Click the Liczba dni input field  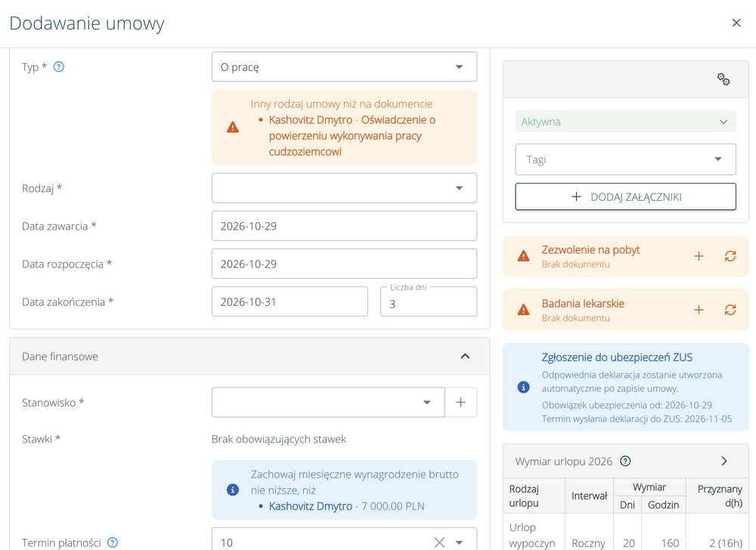[429, 302]
